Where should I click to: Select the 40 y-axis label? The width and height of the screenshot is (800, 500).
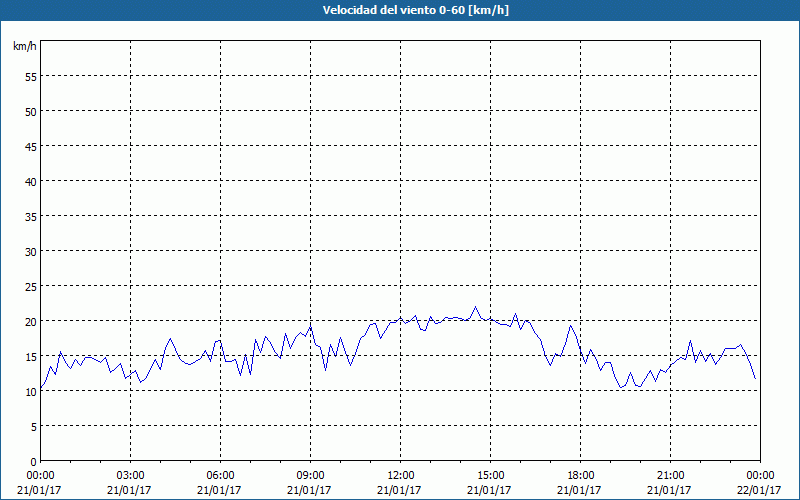[31, 182]
